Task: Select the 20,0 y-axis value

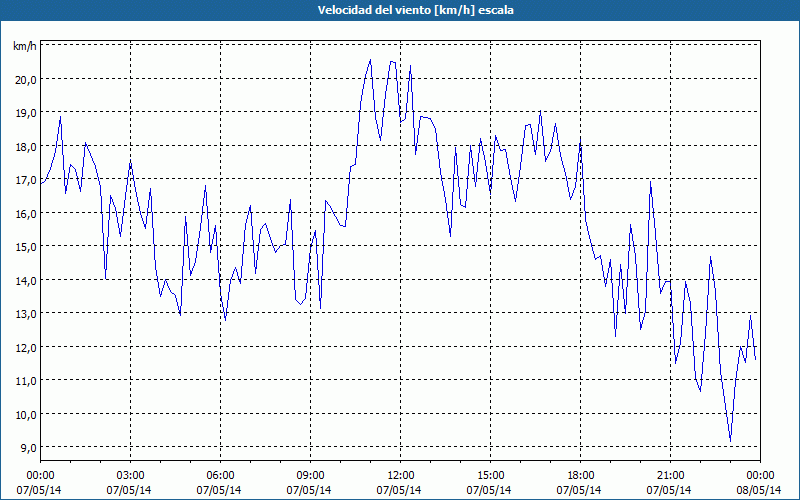Action: point(26,80)
